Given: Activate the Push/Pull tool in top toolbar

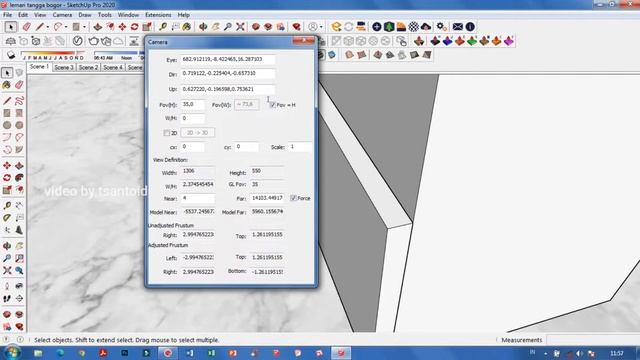Looking at the screenshot, I should 98,27.
